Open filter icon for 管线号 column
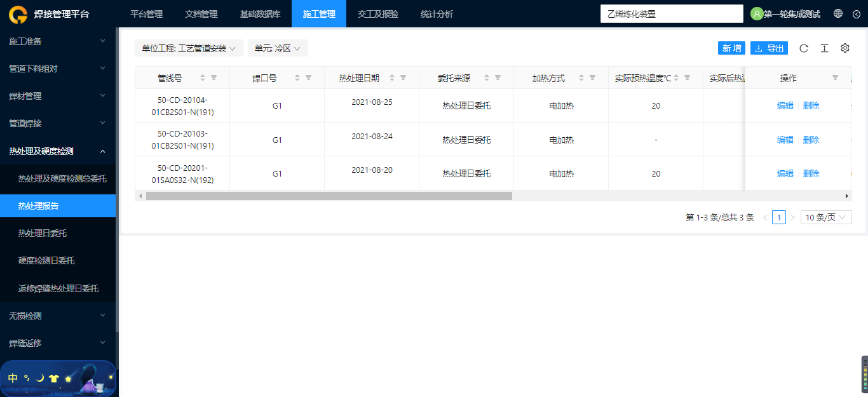The height and width of the screenshot is (397, 868). (x=214, y=77)
